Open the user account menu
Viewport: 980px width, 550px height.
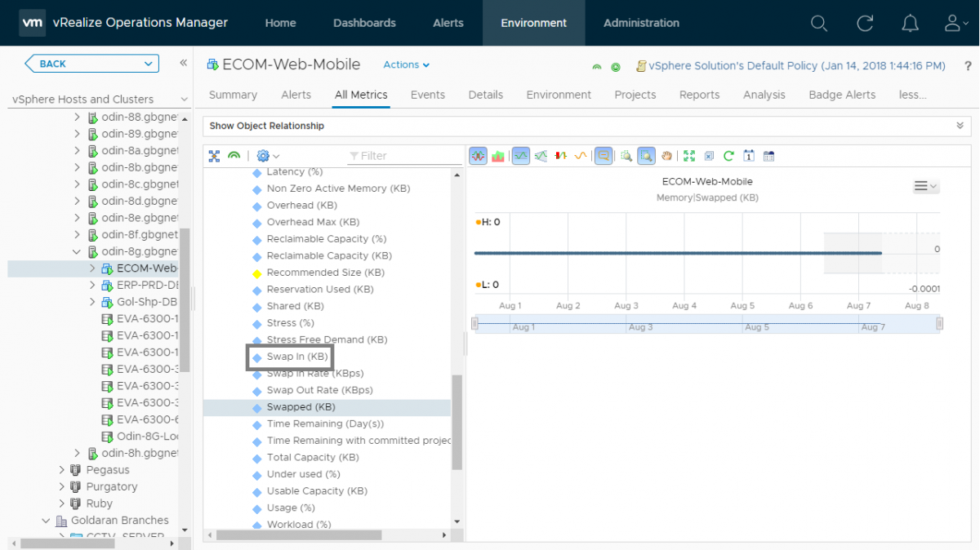[x=955, y=23]
